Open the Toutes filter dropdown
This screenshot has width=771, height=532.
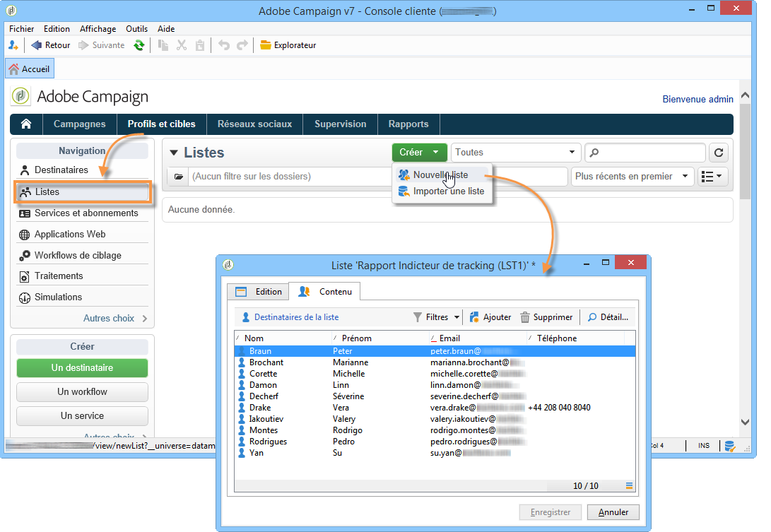515,153
